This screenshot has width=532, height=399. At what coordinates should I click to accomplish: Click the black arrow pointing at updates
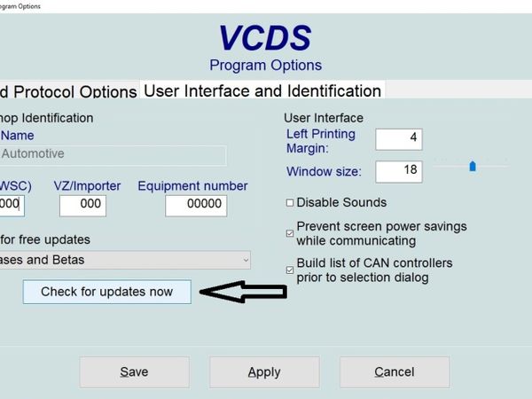point(242,292)
